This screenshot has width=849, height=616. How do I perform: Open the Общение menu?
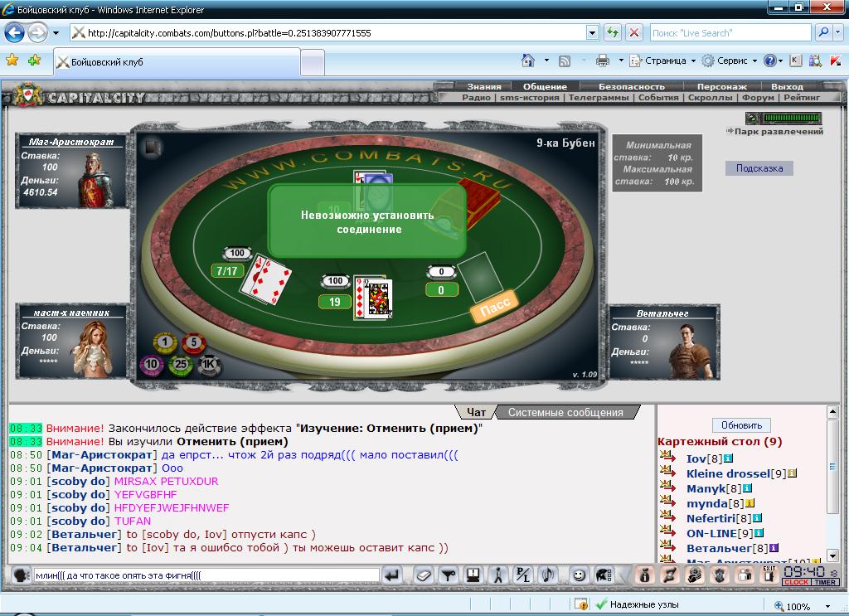click(x=545, y=86)
